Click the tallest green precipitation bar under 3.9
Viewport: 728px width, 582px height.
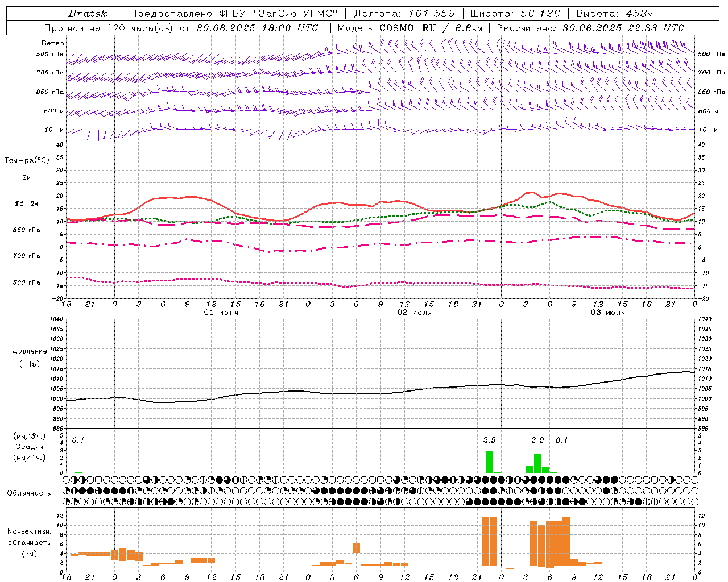click(537, 464)
